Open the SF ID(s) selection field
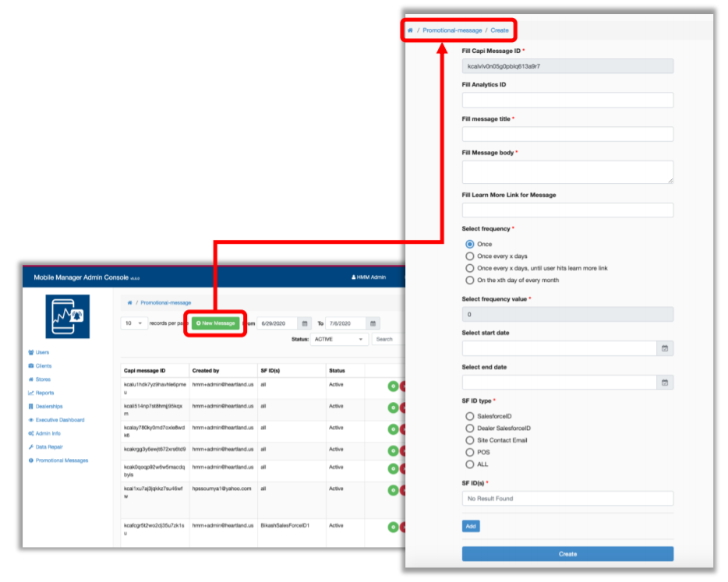This screenshot has width=728, height=582. (x=567, y=499)
